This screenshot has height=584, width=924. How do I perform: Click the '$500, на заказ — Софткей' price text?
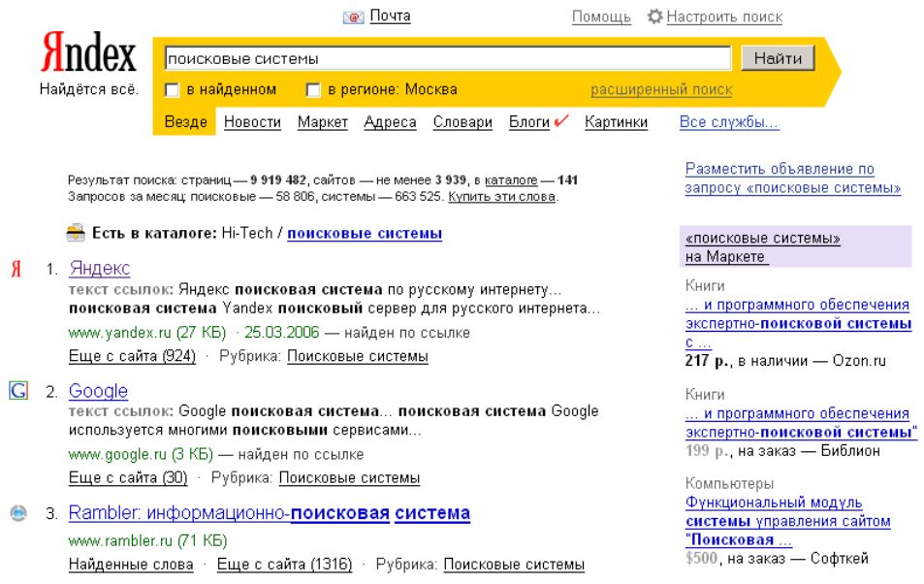777,558
